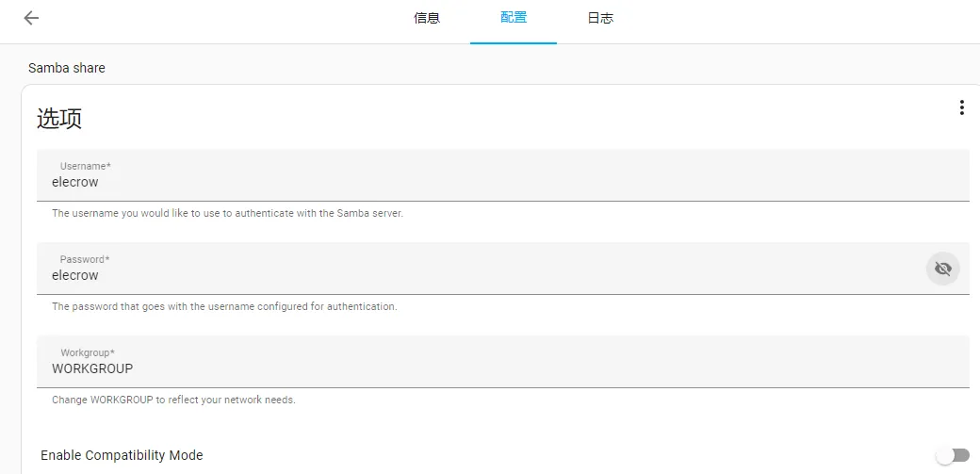Image resolution: width=980 pixels, height=474 pixels.
Task: Click the Username helper description text
Action: [x=227, y=213]
